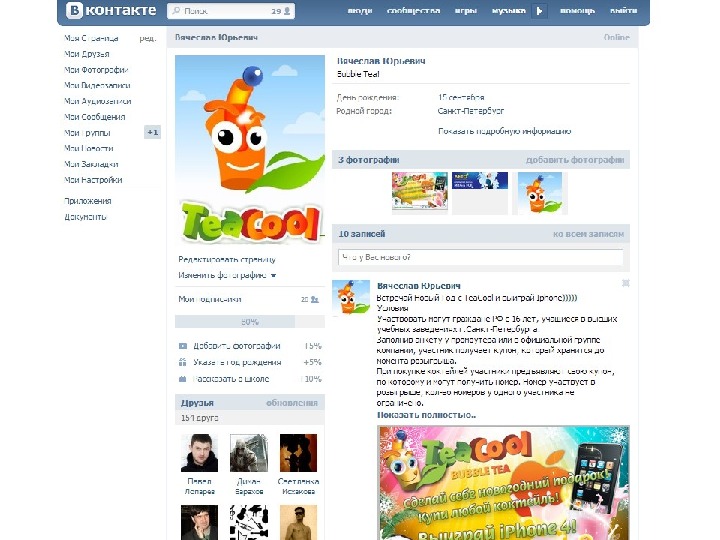Open Мои подписчики list
Screen dimensions: 720x540
[x=210, y=299]
